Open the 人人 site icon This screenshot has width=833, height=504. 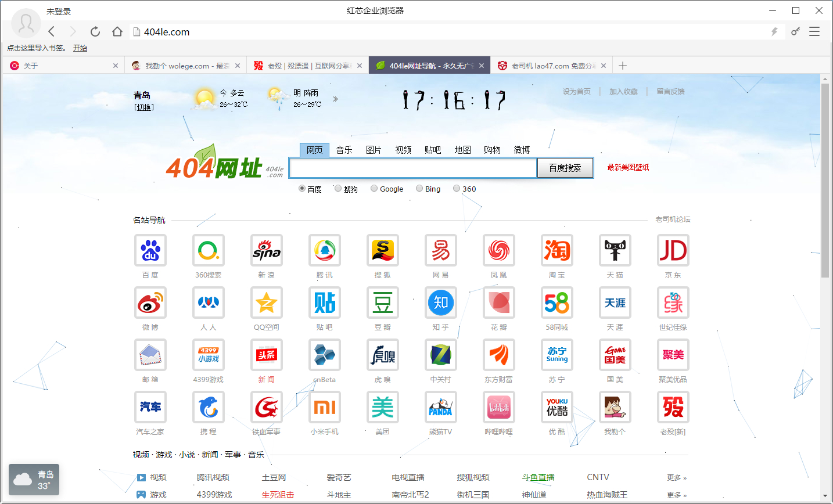[x=209, y=303]
